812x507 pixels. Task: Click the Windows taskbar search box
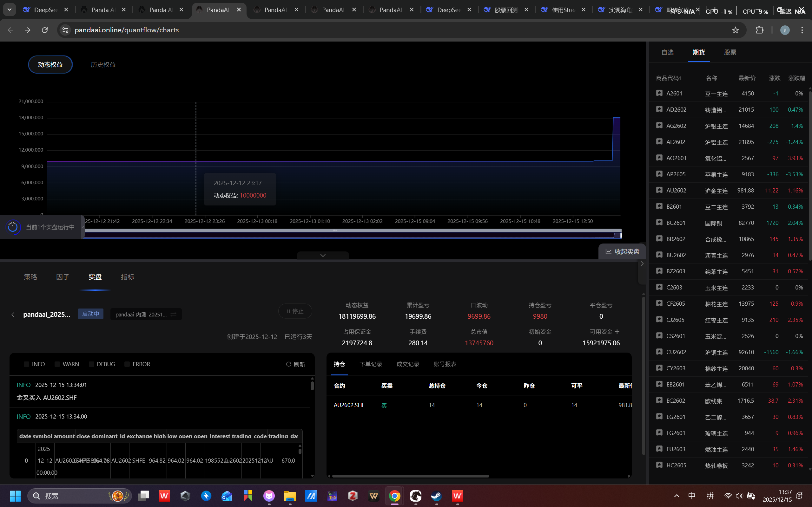(x=80, y=496)
